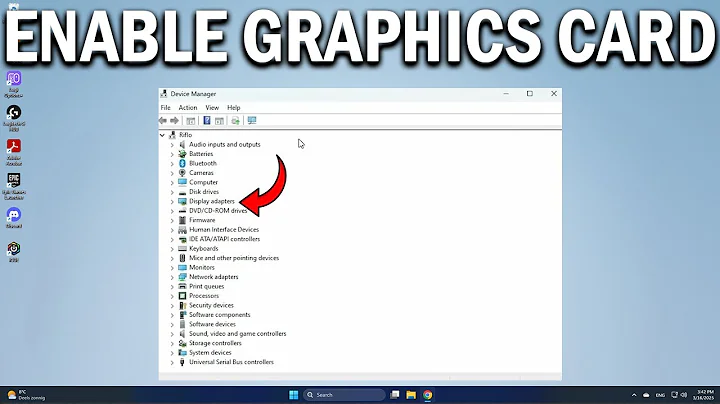Click the Display adapters category icon
The height and width of the screenshot is (404, 720).
pos(182,201)
